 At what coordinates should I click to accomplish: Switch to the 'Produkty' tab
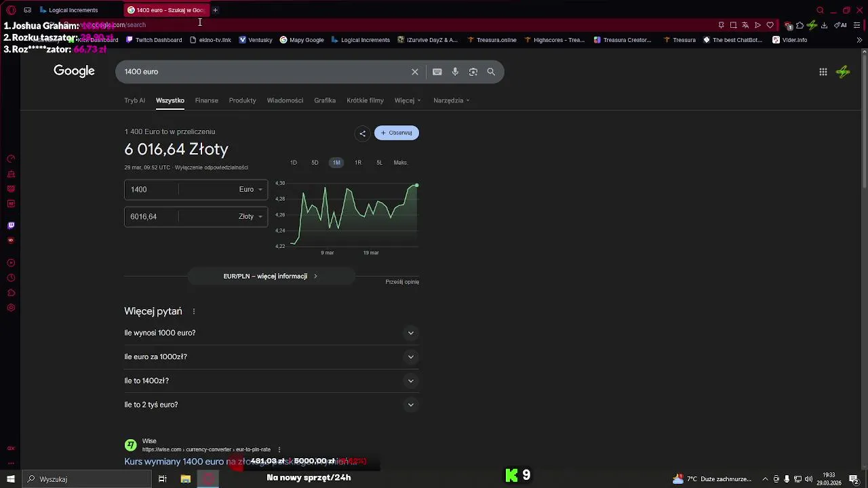pos(242,100)
